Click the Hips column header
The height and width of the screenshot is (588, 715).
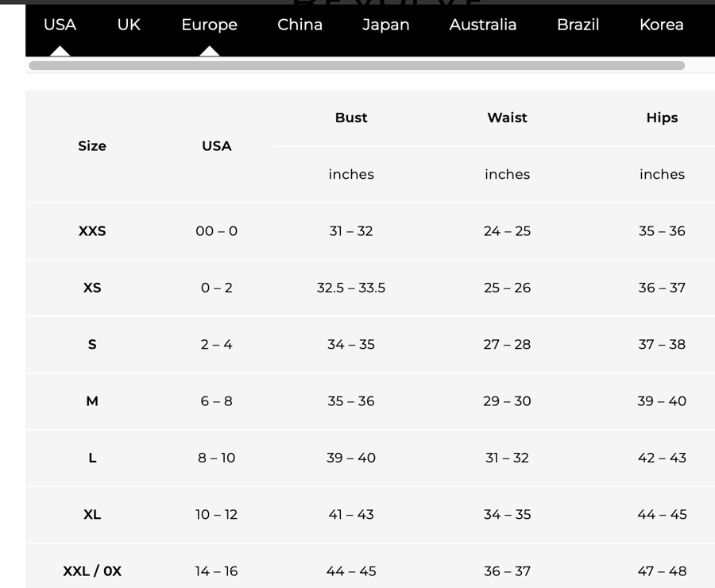point(662,118)
